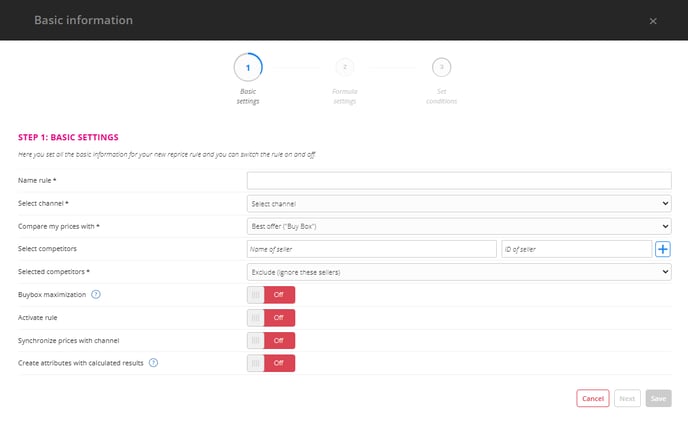Focus the Name rule input field
The width and height of the screenshot is (688, 421).
459,180
